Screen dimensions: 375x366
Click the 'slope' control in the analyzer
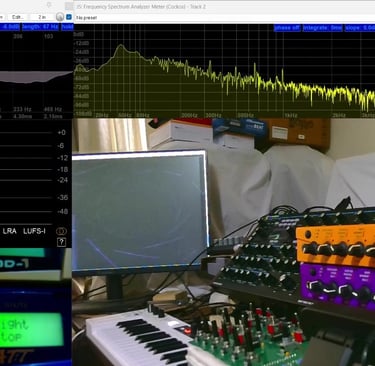[360, 28]
